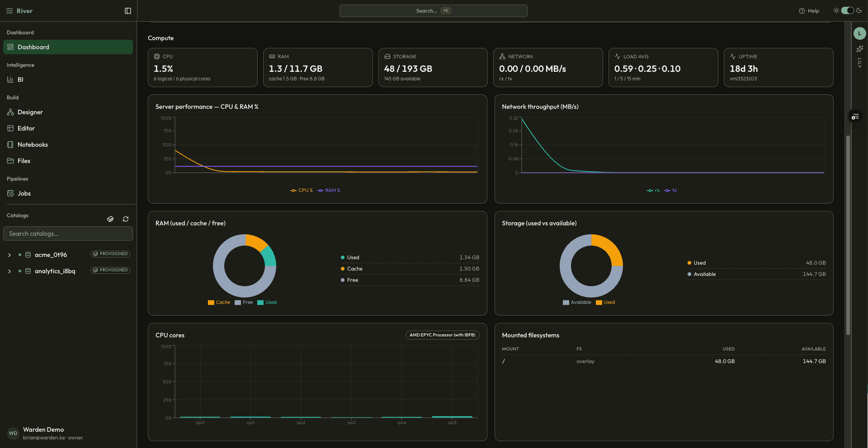Open the Lily sparkle assistant icon
The width and height of the screenshot is (868, 448).
click(860, 48)
